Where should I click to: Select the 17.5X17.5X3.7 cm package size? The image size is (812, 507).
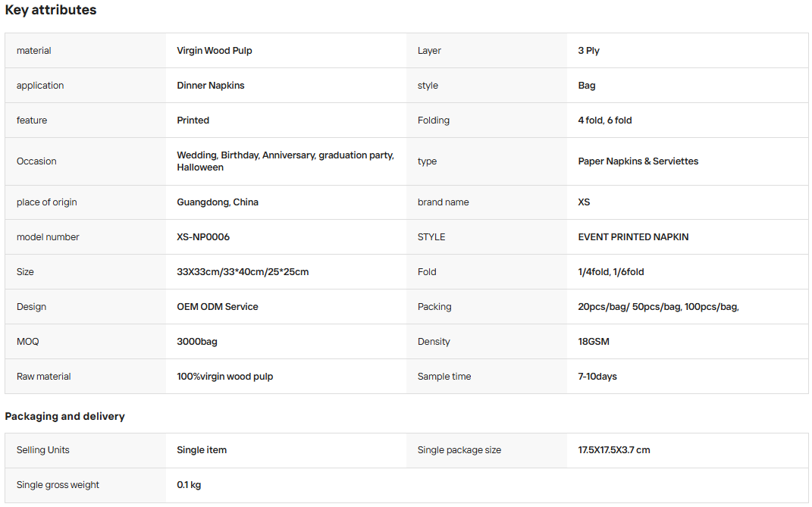click(614, 450)
